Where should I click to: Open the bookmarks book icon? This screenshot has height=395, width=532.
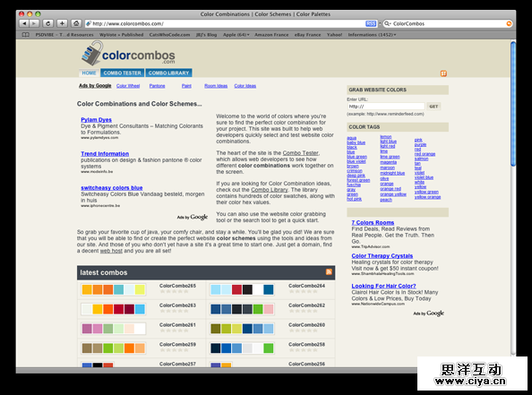pyautogui.click(x=25, y=35)
